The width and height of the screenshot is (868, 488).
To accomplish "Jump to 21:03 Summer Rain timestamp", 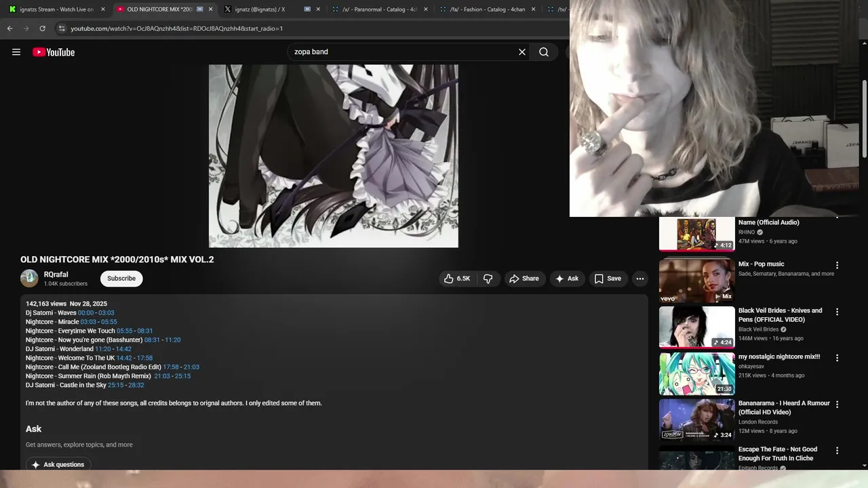I will click(x=162, y=376).
